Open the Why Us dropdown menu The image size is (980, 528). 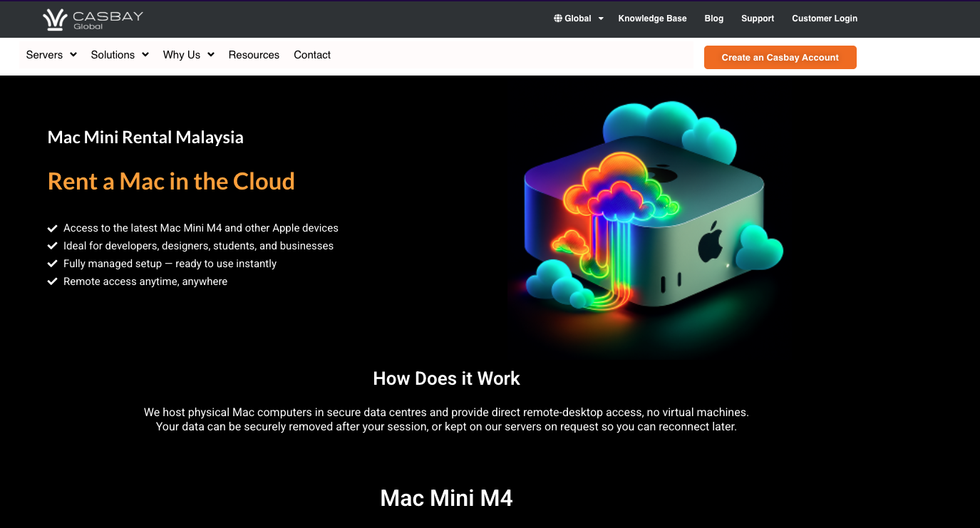[189, 55]
